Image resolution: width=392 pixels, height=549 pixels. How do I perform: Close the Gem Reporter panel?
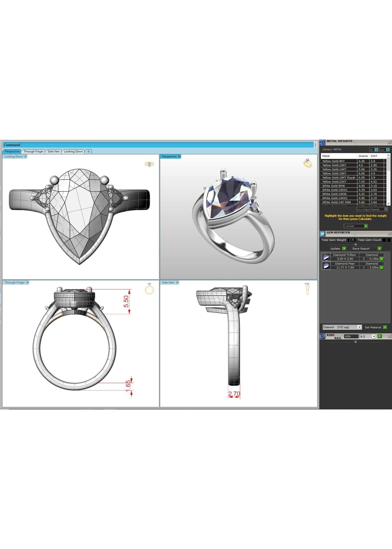click(389, 234)
